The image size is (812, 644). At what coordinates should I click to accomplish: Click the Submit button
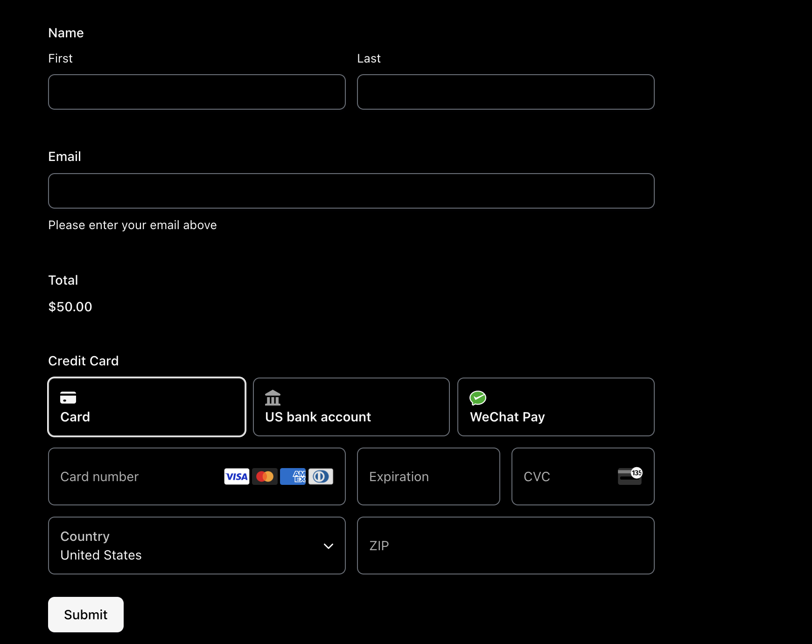click(85, 615)
